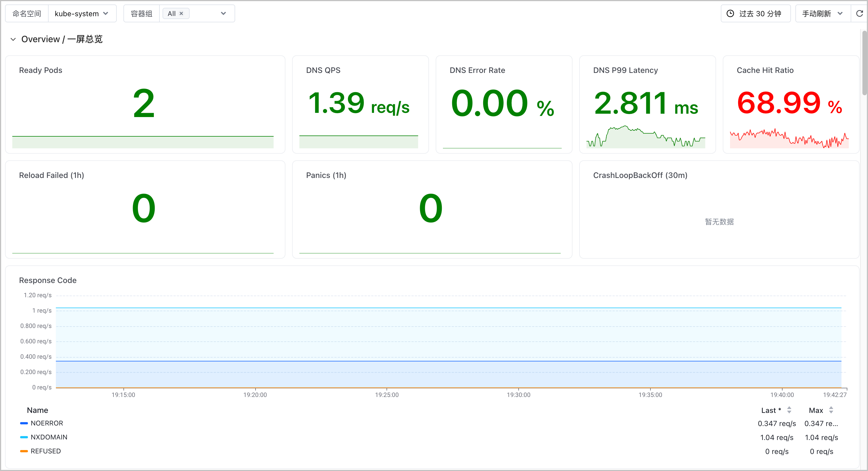
Task: Select the DNS QPS stat panel
Action: pos(360,104)
